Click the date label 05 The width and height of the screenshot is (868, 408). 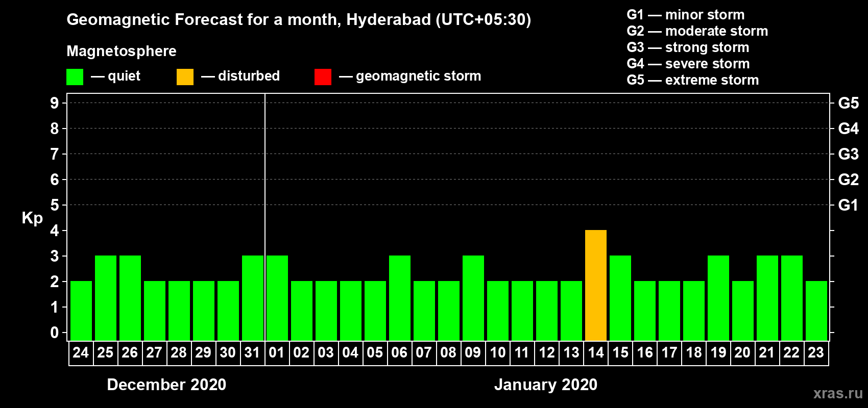375,352
